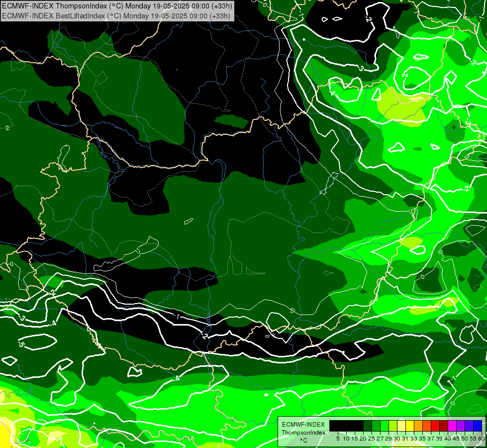The width and height of the screenshot is (487, 448).
Task: Pick the orange-red 35–37 legend swatch
Action: pos(427,426)
